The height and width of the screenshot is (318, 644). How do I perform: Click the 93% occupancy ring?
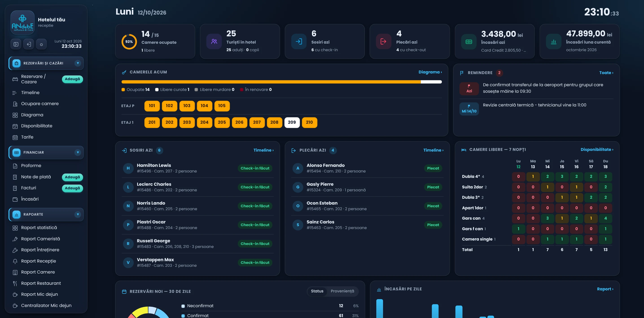129,42
